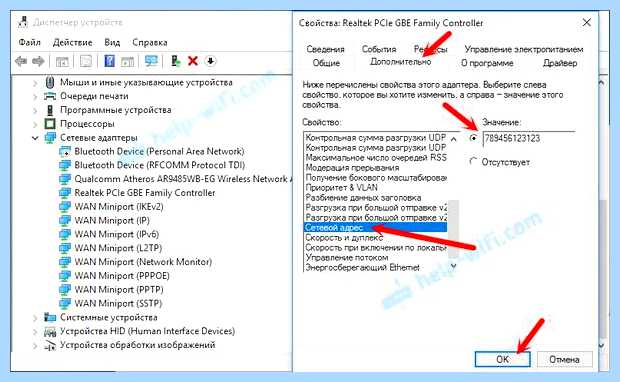Viewport: 620px width, 382px height.
Task: Click the adapter icon of WAN Miniport (SSTP)
Action: click(x=64, y=303)
